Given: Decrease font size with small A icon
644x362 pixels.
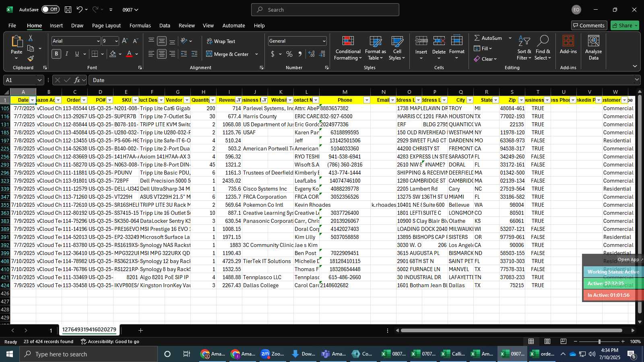Looking at the screenshot, I should coord(135,41).
